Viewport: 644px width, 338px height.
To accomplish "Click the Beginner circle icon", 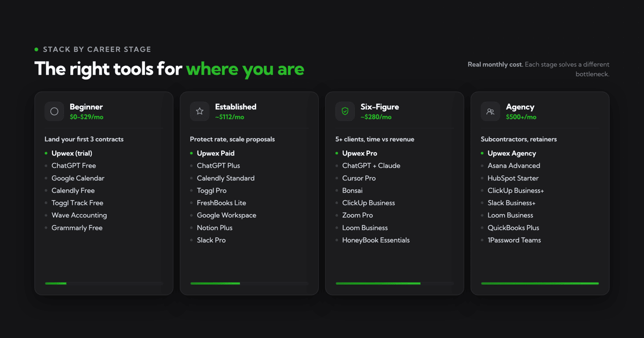I will [x=54, y=112].
